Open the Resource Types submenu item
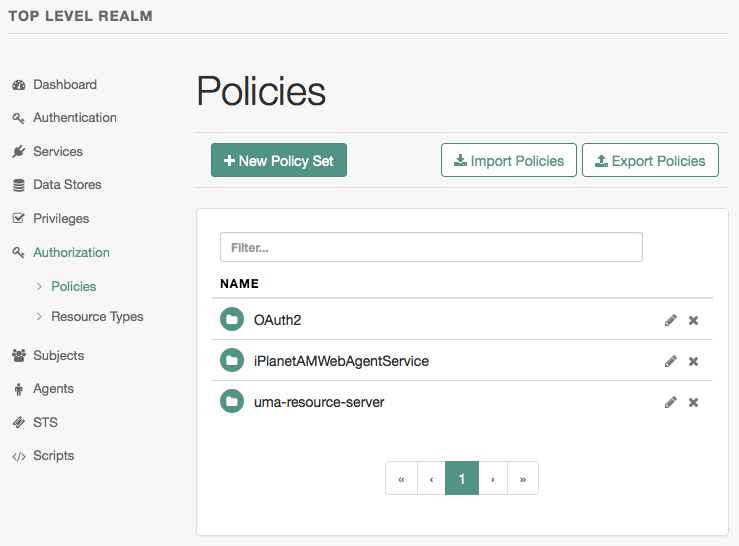 (x=97, y=317)
